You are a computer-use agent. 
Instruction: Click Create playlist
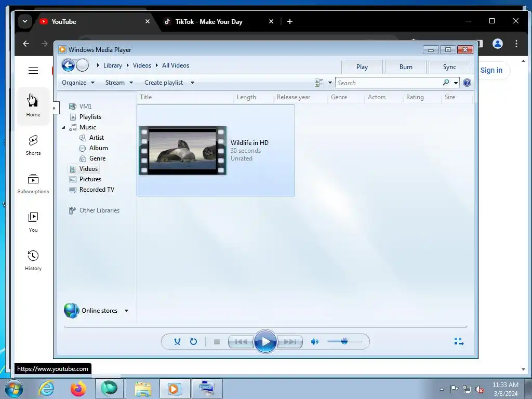coord(164,83)
